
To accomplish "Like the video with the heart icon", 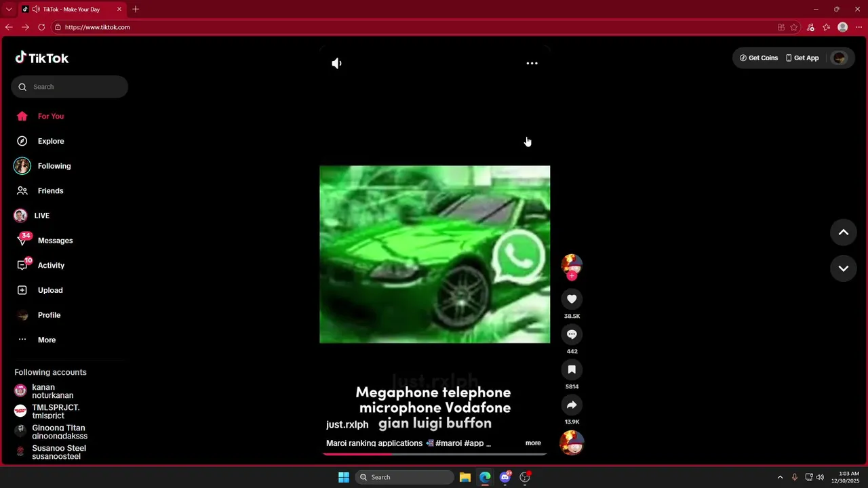I will click(x=572, y=299).
